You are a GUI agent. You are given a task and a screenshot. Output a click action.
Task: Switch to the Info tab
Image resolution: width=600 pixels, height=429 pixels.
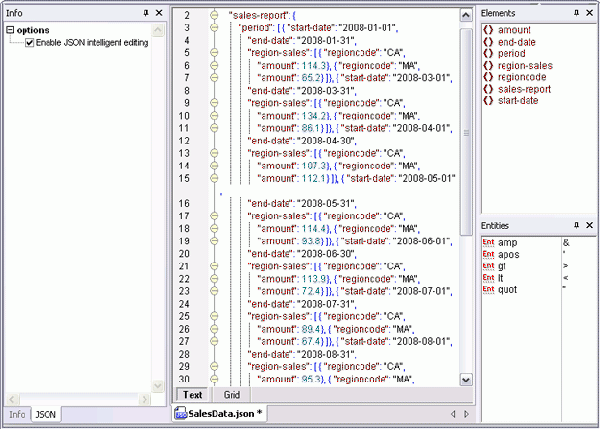(17, 414)
